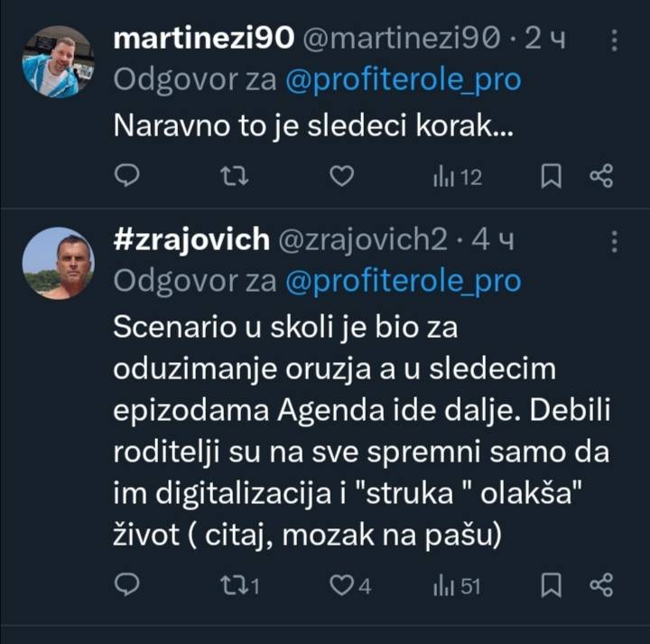Image resolution: width=650 pixels, height=644 pixels.
Task: Reply to #zrajovich's tweet
Action: click(129, 586)
